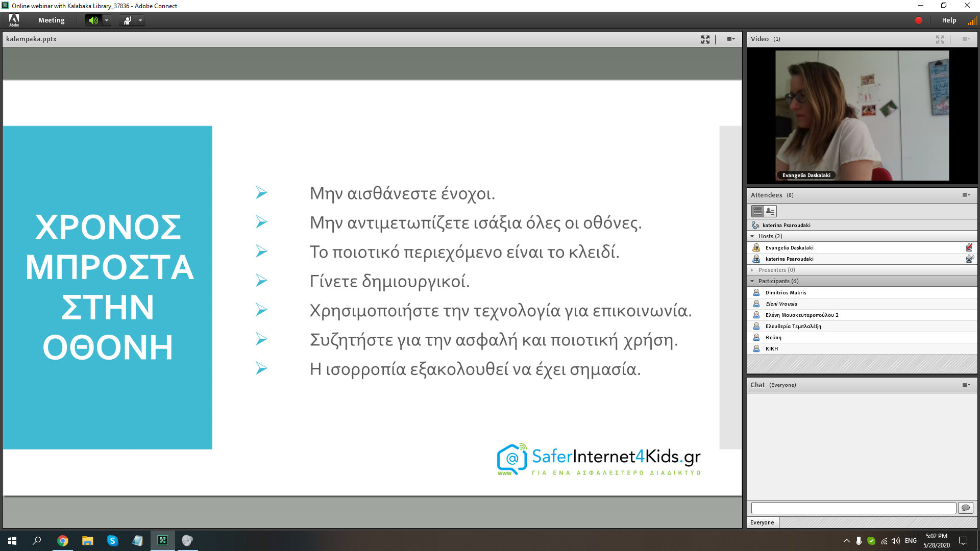Open File Explorer from the taskbar
980x551 pixels.
(x=88, y=541)
